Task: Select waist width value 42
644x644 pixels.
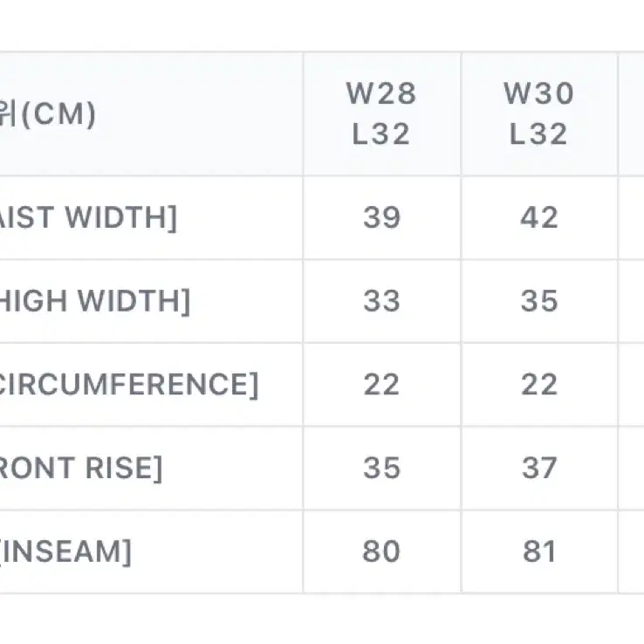Action: click(539, 217)
